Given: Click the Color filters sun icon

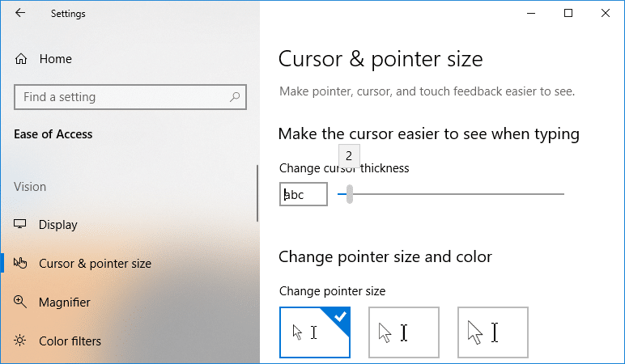Looking at the screenshot, I should 21,341.
